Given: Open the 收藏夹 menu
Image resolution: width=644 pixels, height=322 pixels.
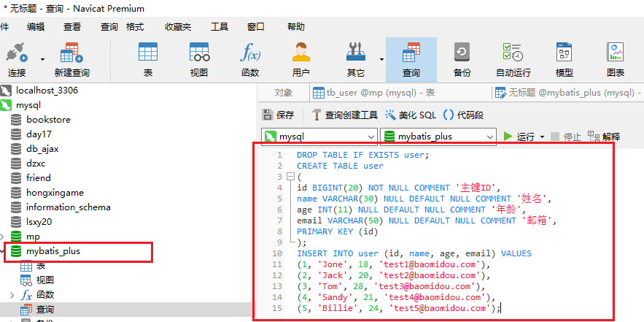Looking at the screenshot, I should coord(178,27).
